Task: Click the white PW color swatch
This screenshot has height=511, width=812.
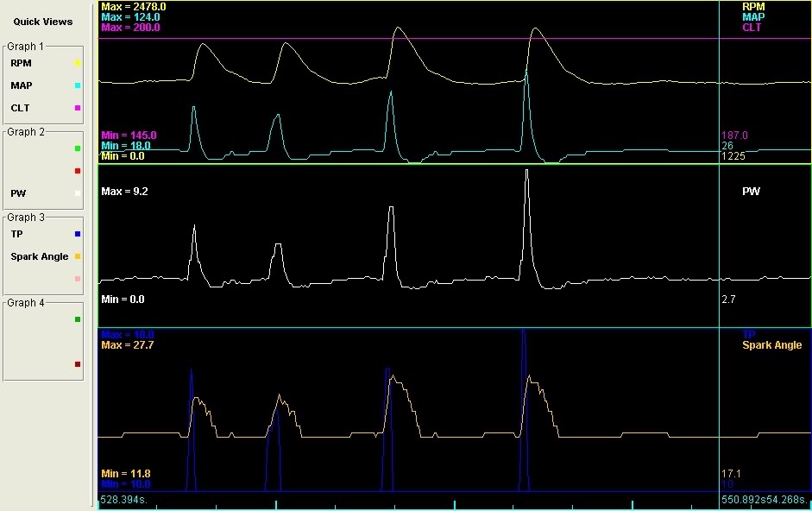Action: [78, 193]
